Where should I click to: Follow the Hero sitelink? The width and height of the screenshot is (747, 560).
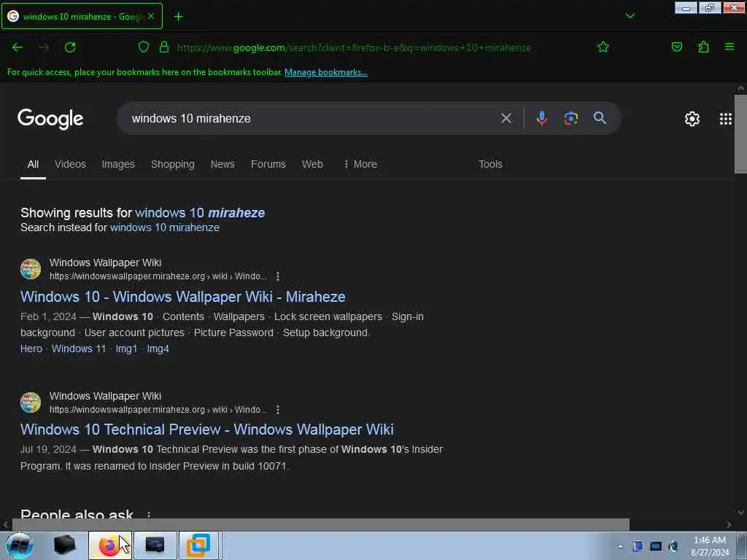31,349
